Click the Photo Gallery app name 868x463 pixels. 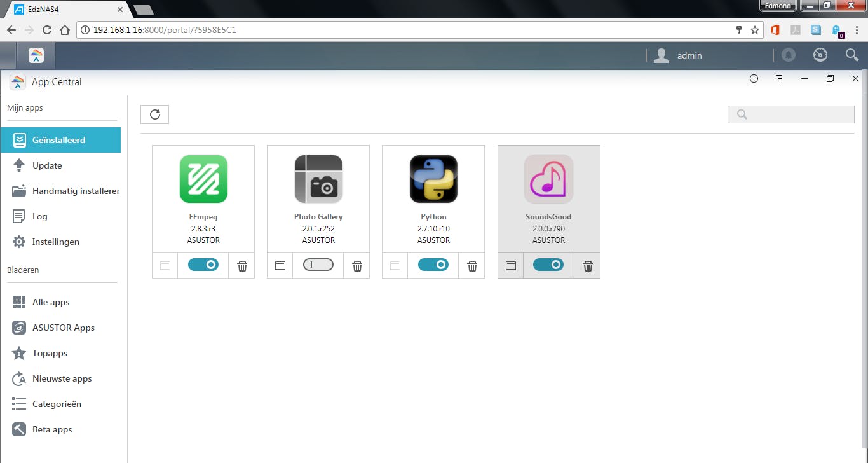click(318, 217)
